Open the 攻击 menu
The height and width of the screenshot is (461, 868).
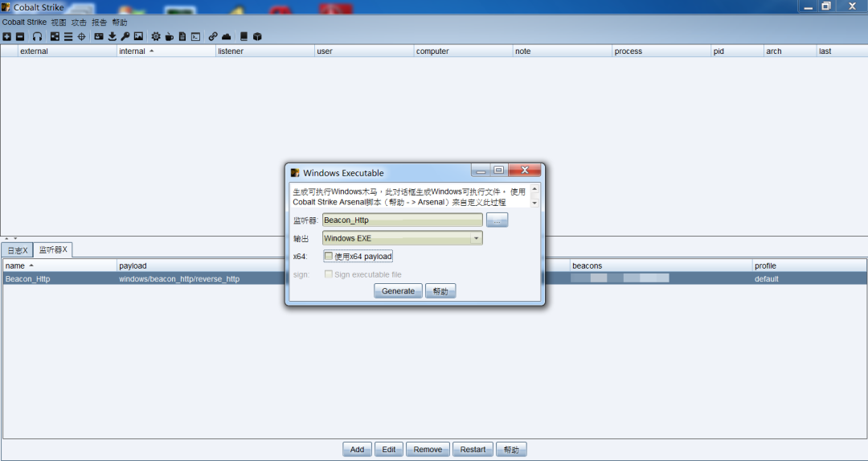click(79, 23)
